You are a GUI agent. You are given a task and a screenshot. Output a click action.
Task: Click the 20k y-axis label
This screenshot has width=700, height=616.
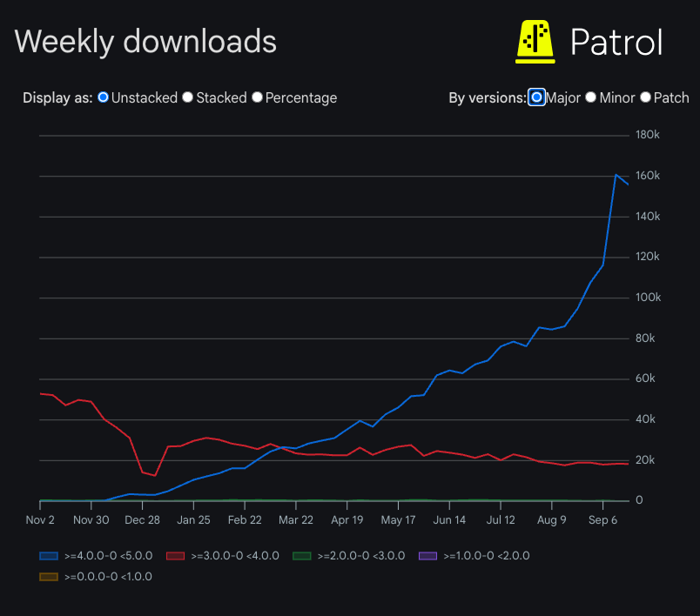coord(645,460)
